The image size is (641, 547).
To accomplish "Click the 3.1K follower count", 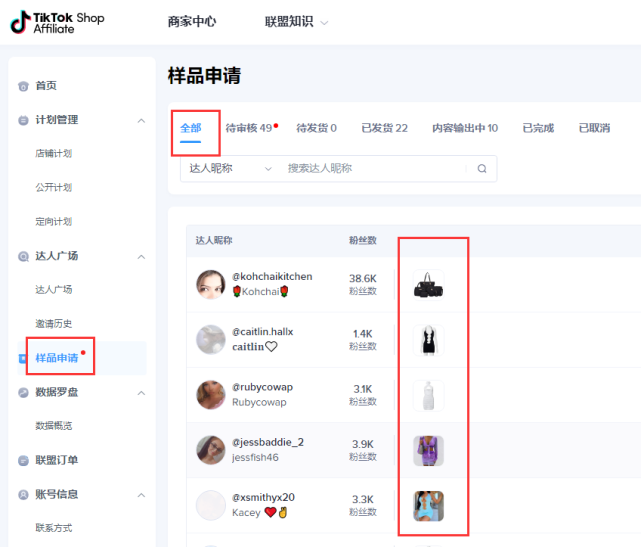I will pyautogui.click(x=363, y=389).
